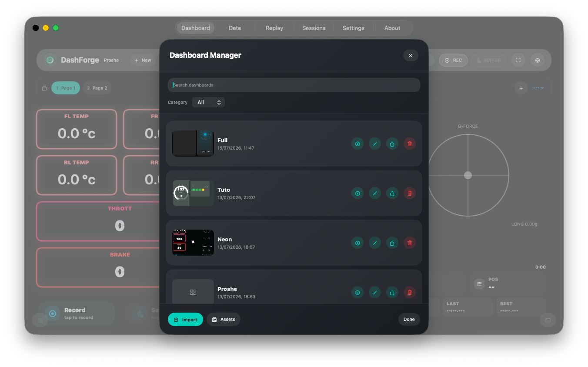This screenshot has width=588, height=367.
Task: Open the Category dropdown set to All
Action: (208, 102)
